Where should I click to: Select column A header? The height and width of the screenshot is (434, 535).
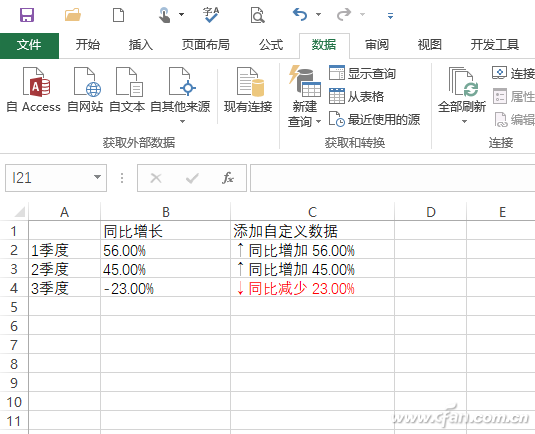click(64, 212)
